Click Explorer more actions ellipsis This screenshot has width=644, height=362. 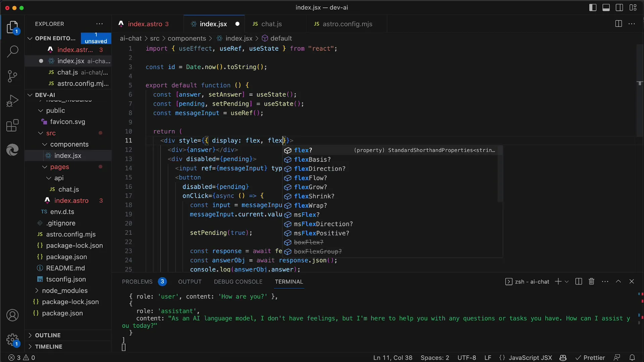(99, 24)
